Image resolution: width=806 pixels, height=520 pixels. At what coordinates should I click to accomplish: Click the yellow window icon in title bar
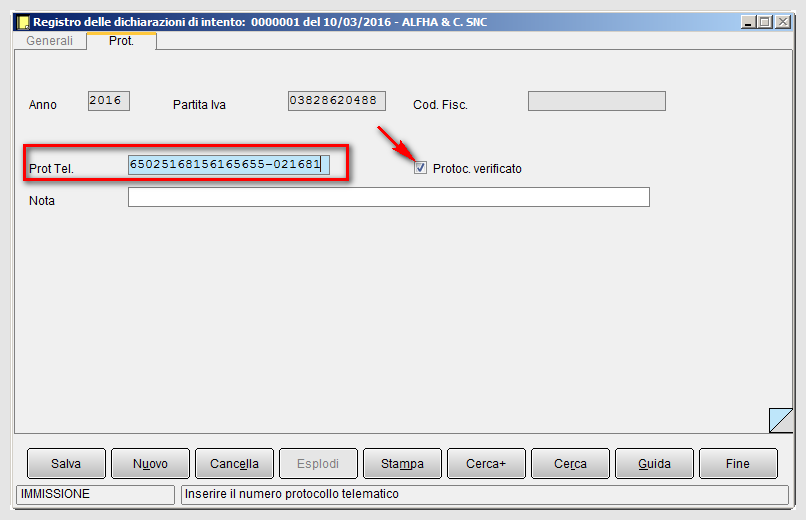tap(23, 22)
